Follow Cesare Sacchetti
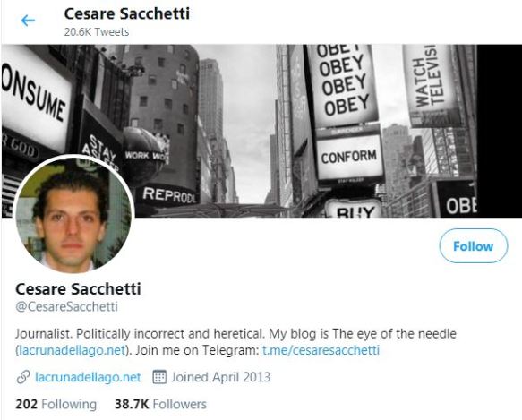 click(474, 246)
